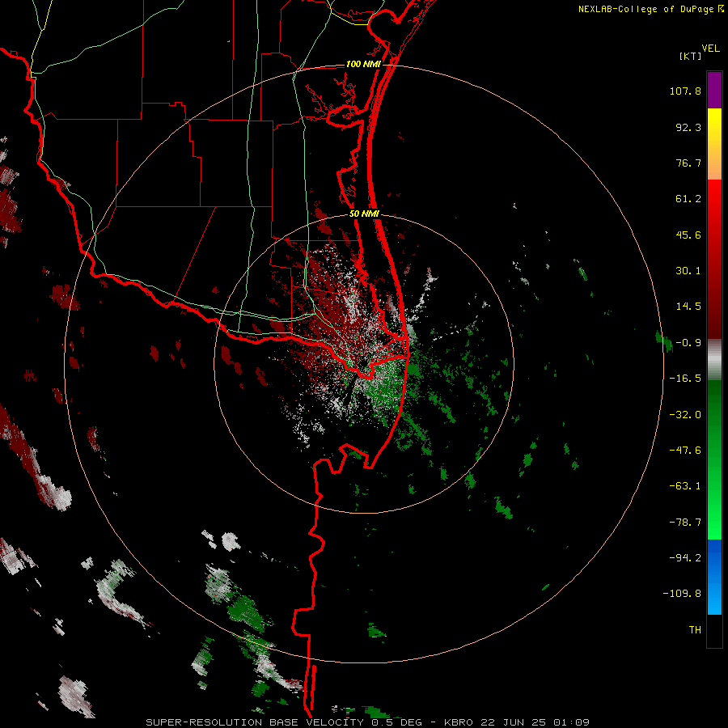
Task: Click the -16.5 legend value
Action: pos(685,379)
